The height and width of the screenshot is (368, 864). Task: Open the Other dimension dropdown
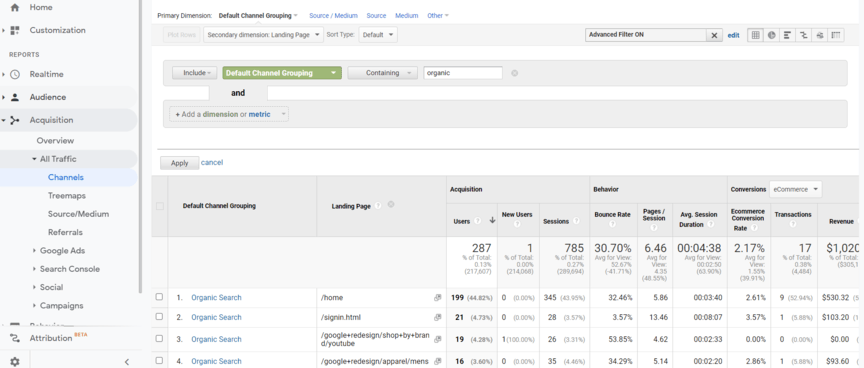[438, 15]
